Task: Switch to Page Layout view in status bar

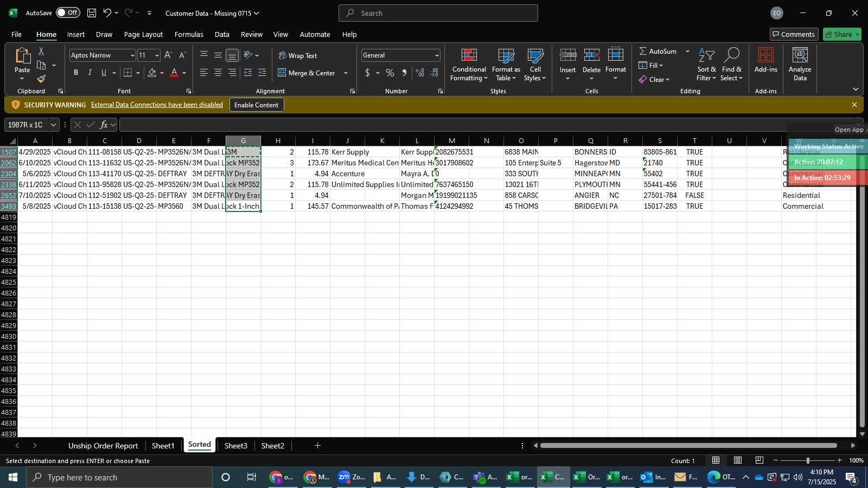Action: [738, 460]
